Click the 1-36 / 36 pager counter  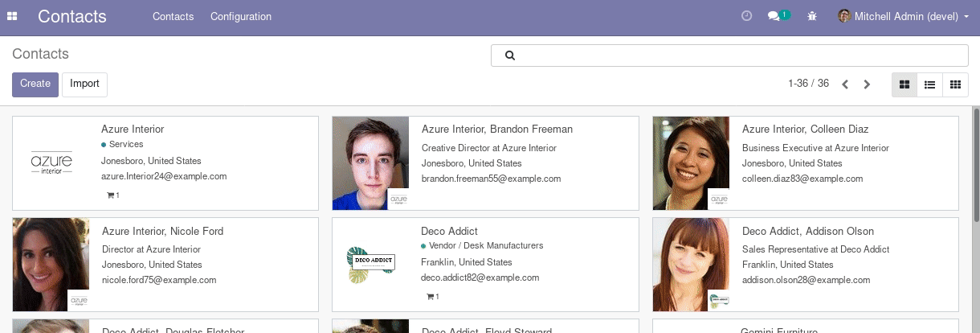(809, 84)
